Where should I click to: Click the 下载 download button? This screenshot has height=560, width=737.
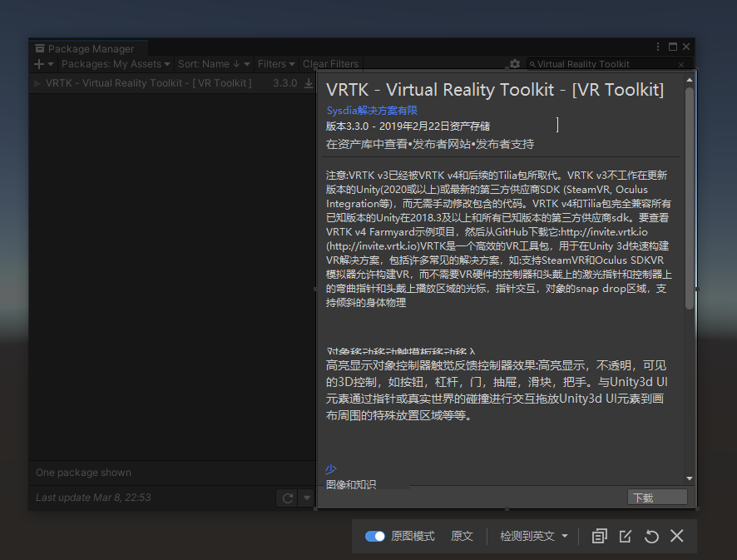(658, 497)
